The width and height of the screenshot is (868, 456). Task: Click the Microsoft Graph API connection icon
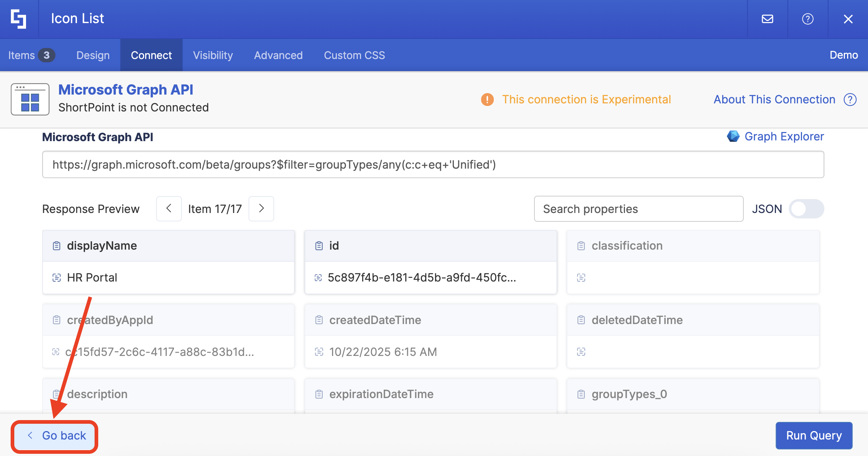(30, 99)
